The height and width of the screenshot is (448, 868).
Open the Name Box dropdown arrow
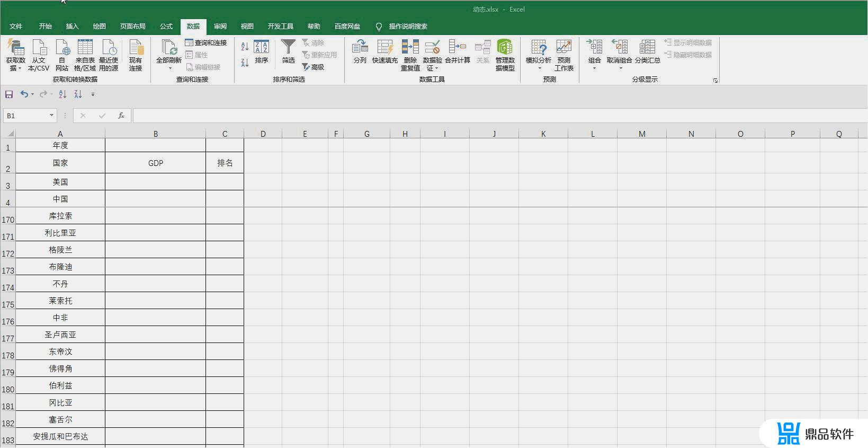coord(51,115)
